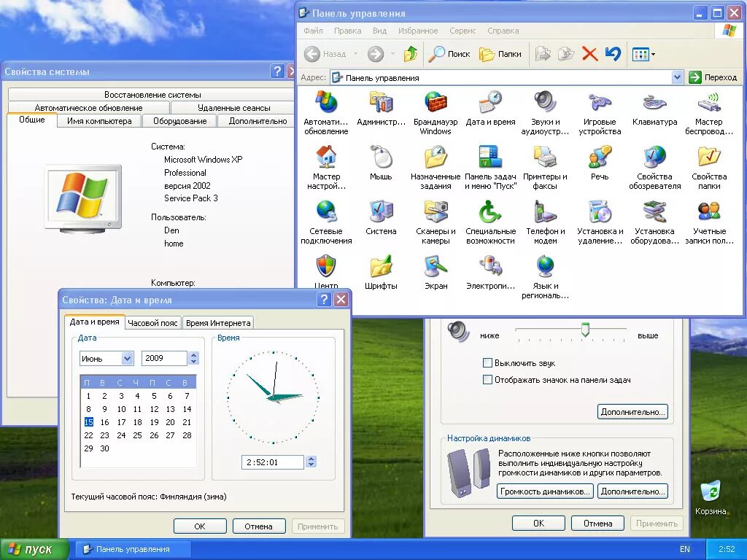Click the red Delete toolbar icon
Viewport: 747px width, 560px height.
589,54
